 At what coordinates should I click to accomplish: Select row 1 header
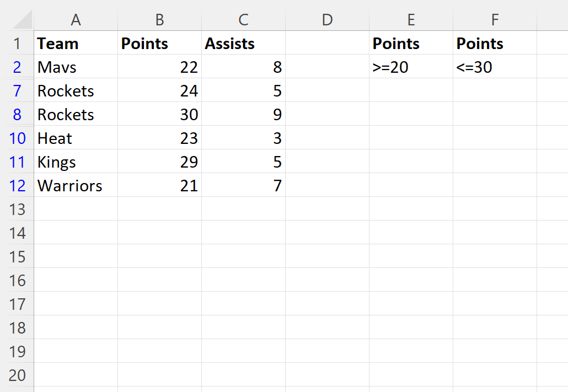17,44
